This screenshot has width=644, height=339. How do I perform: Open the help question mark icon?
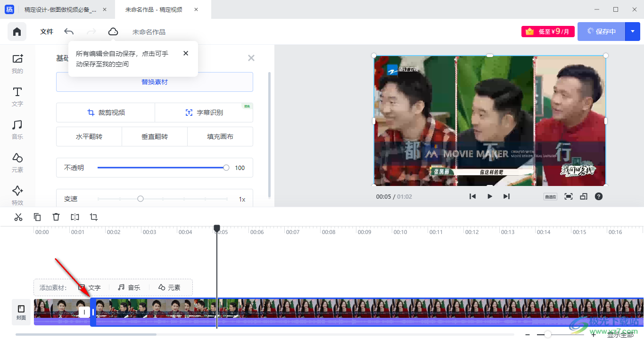pyautogui.click(x=599, y=196)
